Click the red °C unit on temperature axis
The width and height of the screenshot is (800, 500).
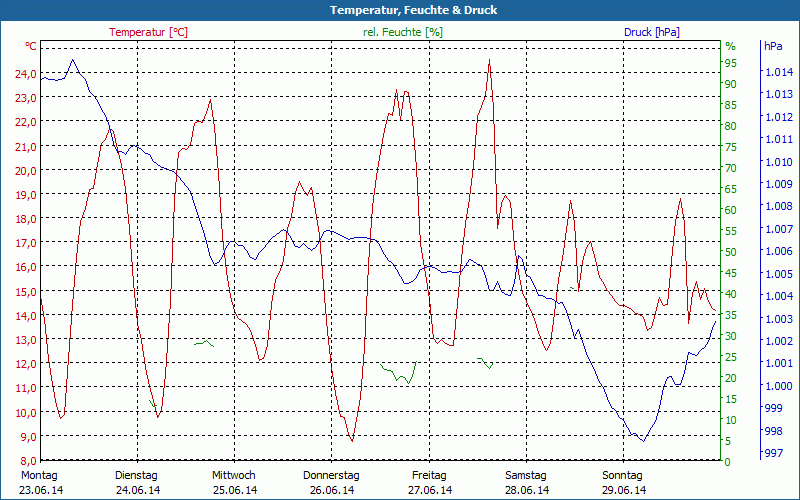tap(31, 46)
